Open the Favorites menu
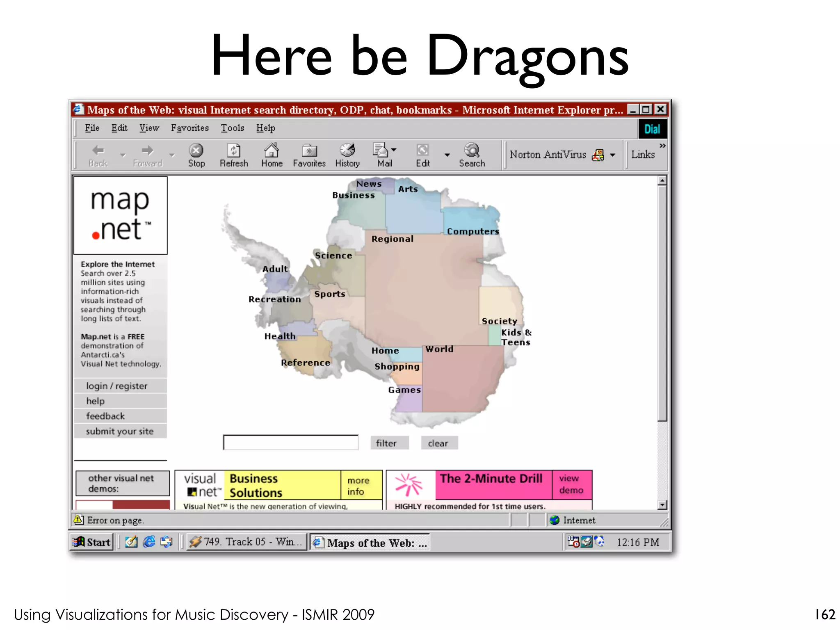840x630 pixels. (190, 128)
